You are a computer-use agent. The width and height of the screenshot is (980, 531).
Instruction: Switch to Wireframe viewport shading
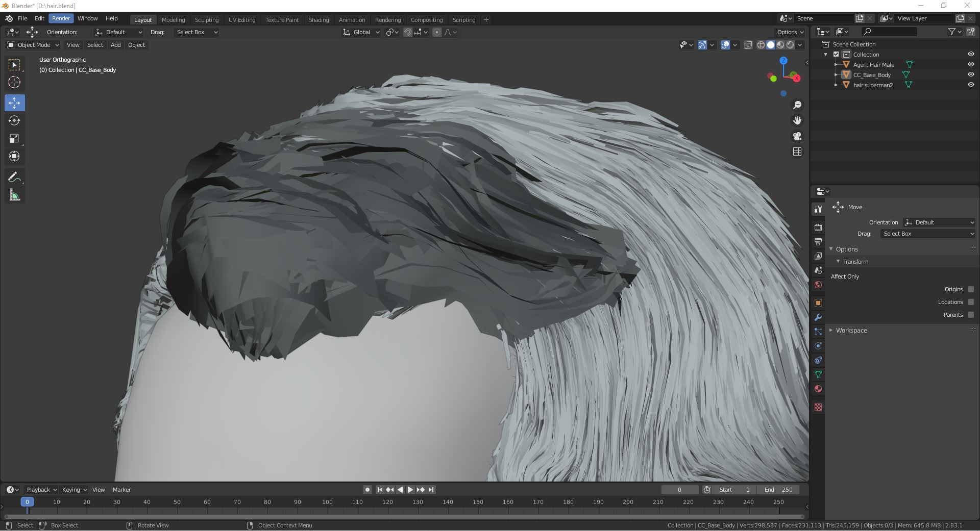[761, 45]
